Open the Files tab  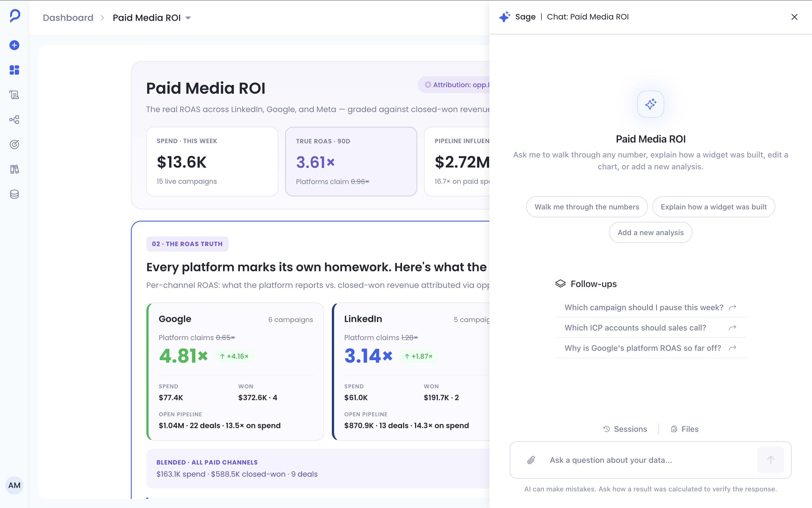click(685, 429)
